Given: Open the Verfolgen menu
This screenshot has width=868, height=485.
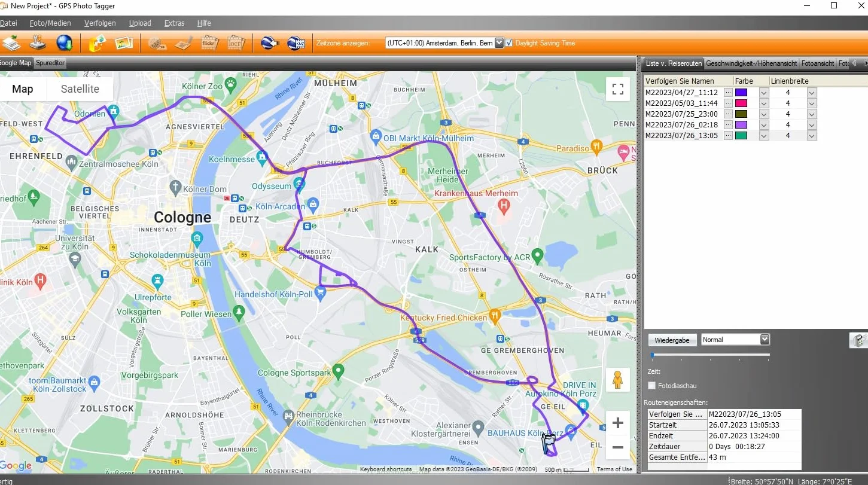Looking at the screenshot, I should click(x=100, y=23).
